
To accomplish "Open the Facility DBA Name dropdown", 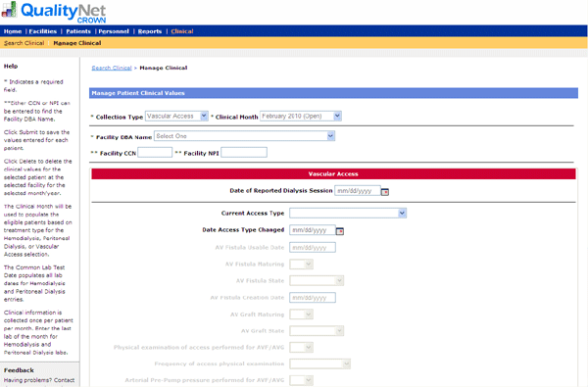I will 244,136.
